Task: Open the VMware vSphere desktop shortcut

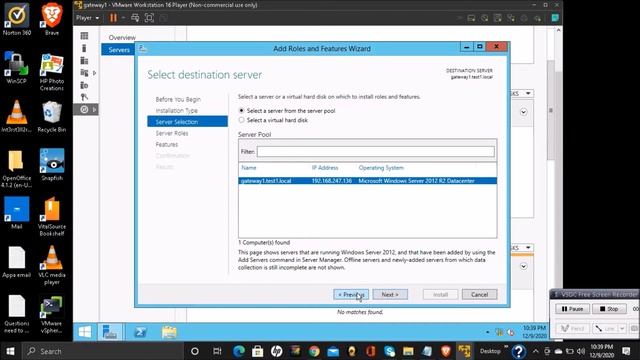Action: point(52,313)
